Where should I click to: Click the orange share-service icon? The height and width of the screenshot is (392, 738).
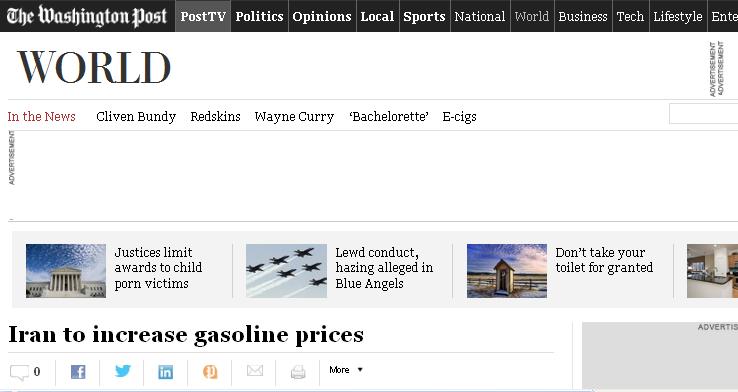[x=210, y=372]
